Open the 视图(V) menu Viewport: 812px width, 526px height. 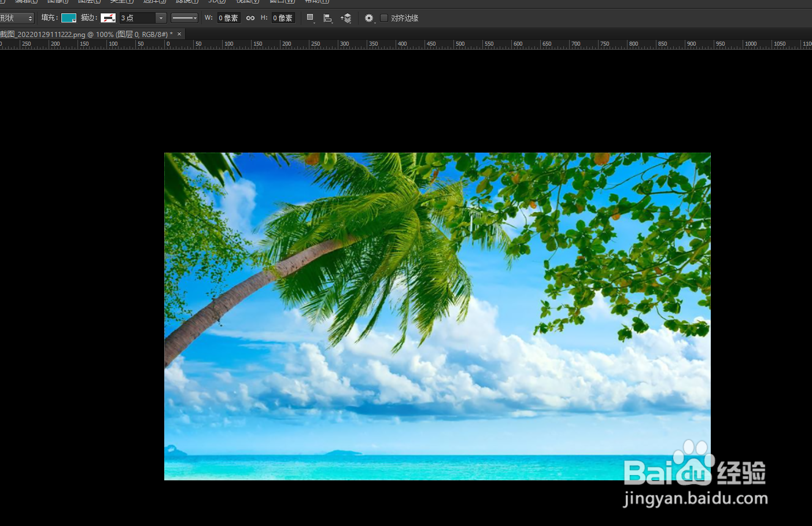[x=248, y=2]
